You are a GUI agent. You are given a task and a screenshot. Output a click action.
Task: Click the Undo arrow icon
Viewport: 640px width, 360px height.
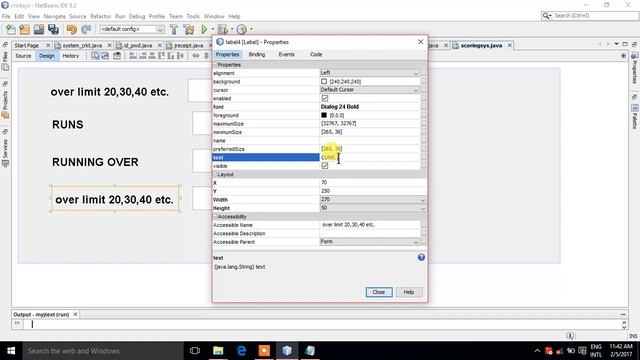coord(71,29)
